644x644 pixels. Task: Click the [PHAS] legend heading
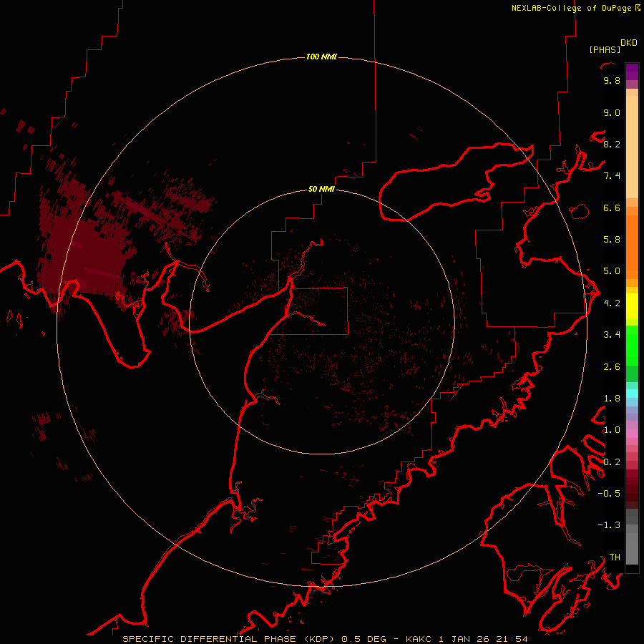click(x=605, y=49)
